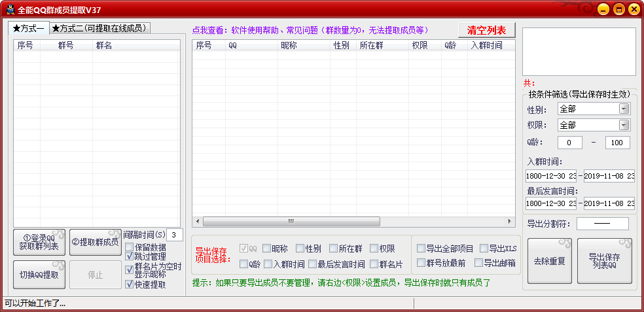The image size is (644, 312).
Task: Click the empty text box at top right
Action: 579,52
